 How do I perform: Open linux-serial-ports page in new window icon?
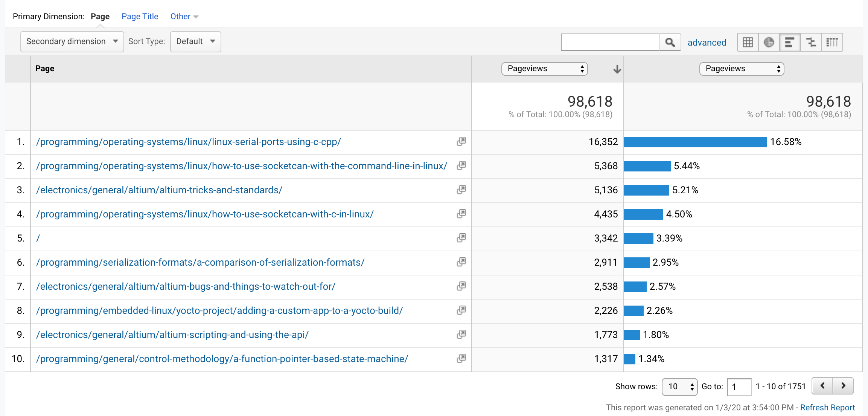461,142
